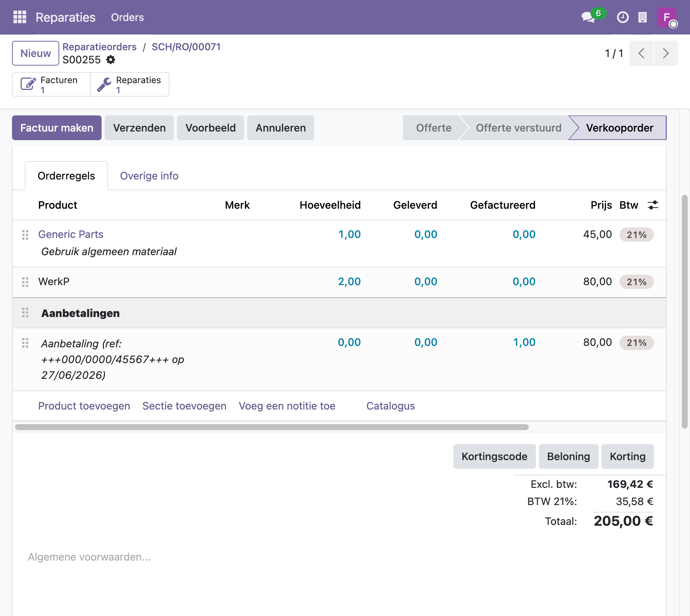Click the drag handle on Generic Parts row
Image resolution: width=690 pixels, height=616 pixels.
(x=25, y=235)
